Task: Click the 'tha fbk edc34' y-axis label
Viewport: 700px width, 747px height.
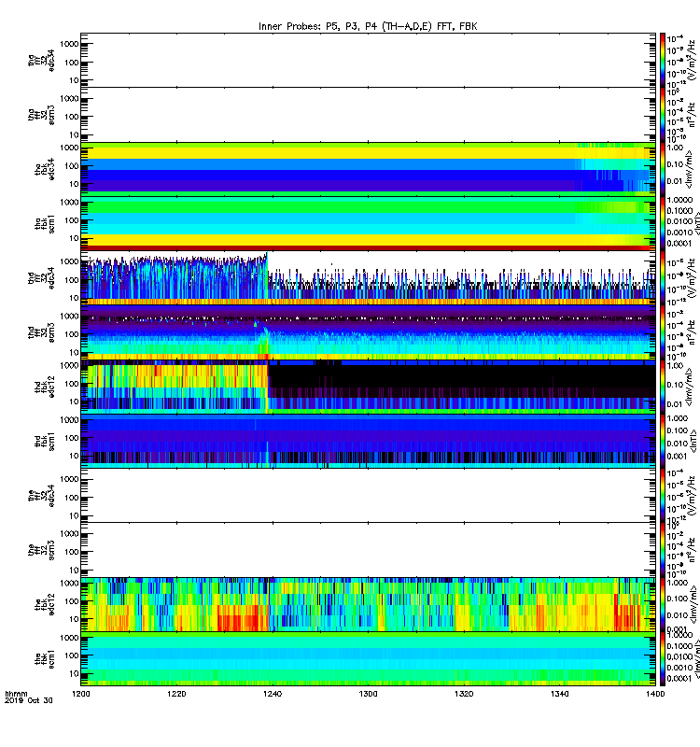Action: (45, 169)
